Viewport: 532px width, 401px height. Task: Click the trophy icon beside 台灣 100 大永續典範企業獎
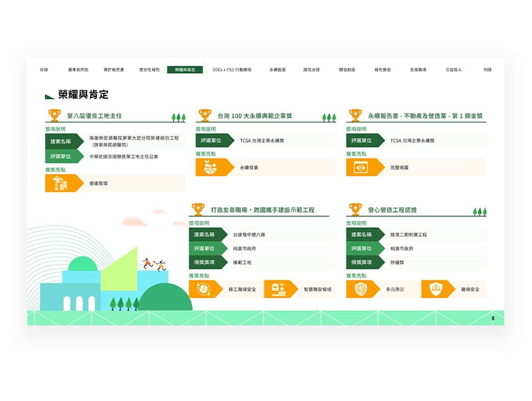coord(205,115)
